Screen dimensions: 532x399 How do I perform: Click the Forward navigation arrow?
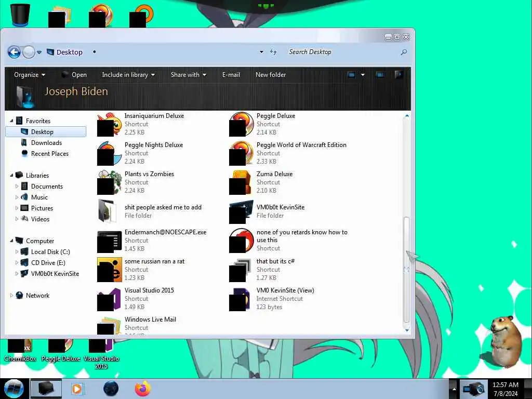(29, 52)
